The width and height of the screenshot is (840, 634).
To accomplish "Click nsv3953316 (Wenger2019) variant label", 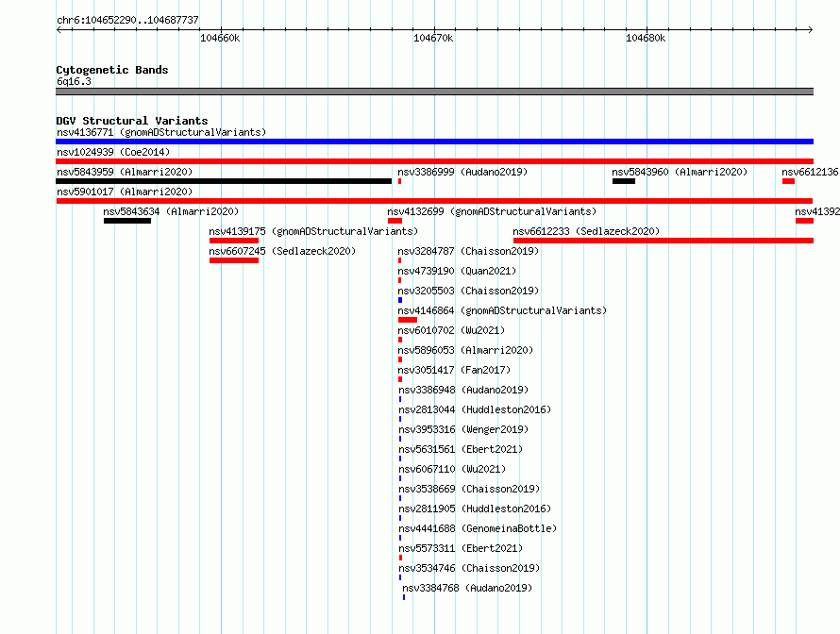I will click(463, 429).
